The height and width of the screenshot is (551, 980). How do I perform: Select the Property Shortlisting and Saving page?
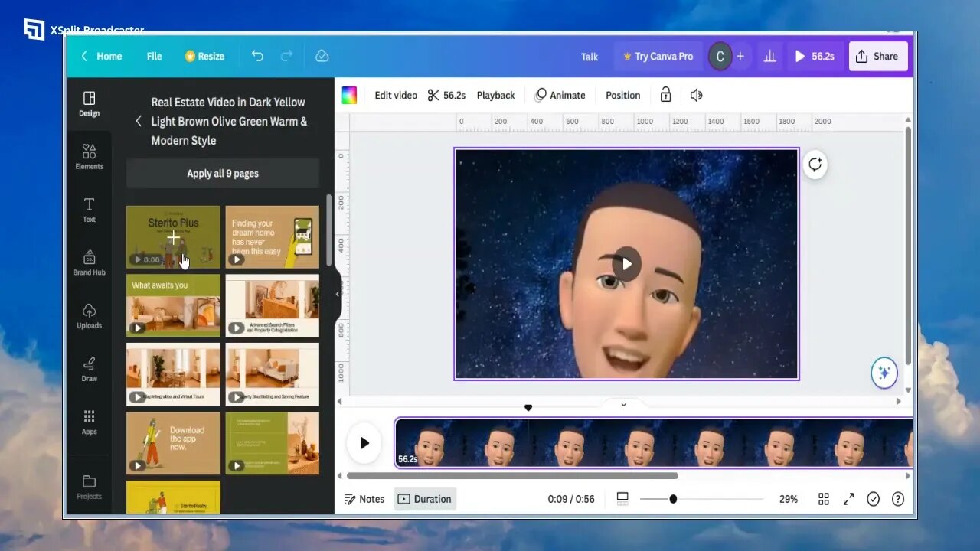click(x=273, y=375)
